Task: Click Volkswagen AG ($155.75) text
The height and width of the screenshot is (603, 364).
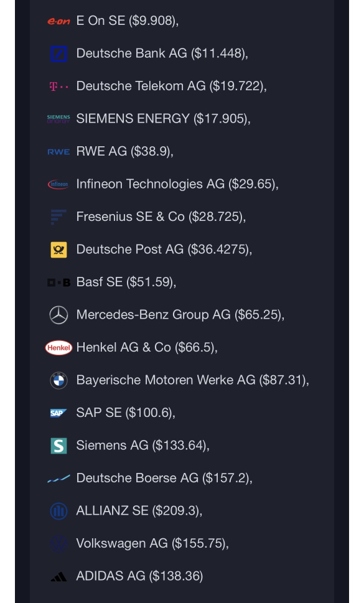Action: 152,543
